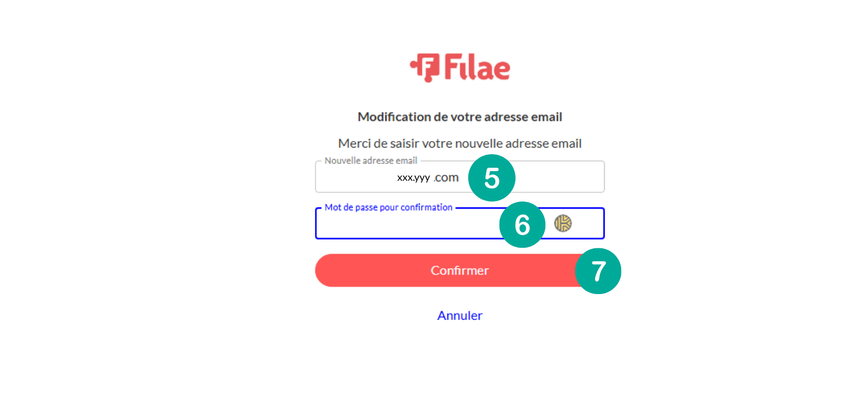The width and height of the screenshot is (868, 417).
Task: Click the red Filae wordmark text
Action: point(477,67)
